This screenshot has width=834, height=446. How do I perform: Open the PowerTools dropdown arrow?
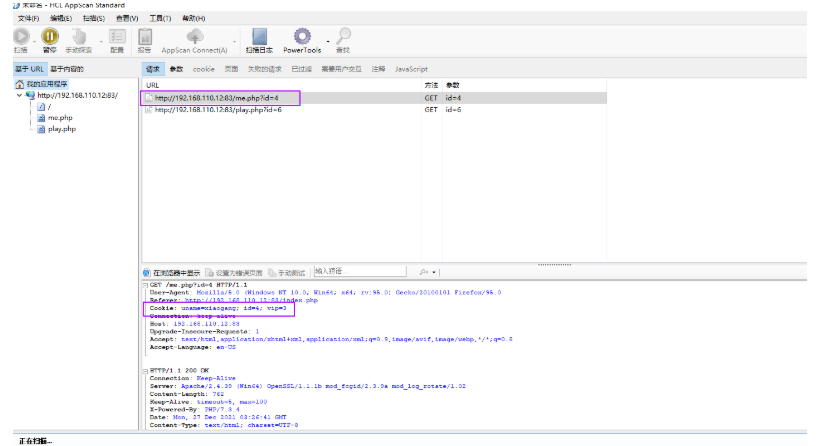(328, 41)
